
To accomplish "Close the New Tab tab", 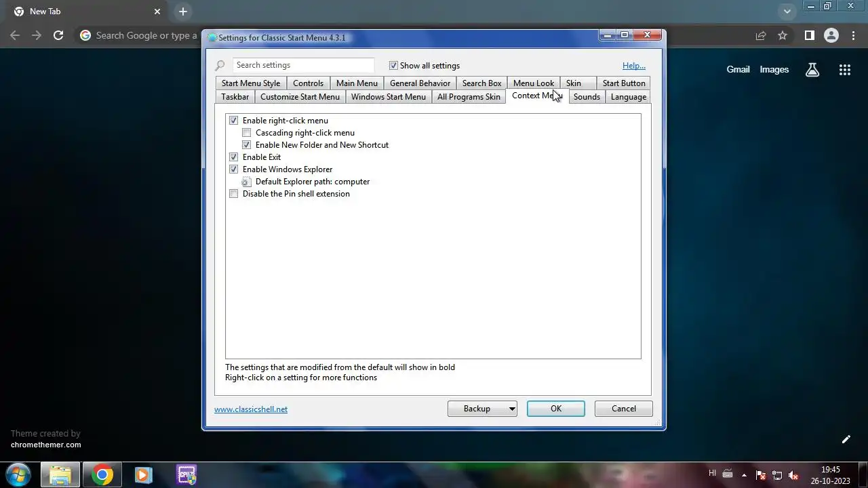I will (157, 12).
